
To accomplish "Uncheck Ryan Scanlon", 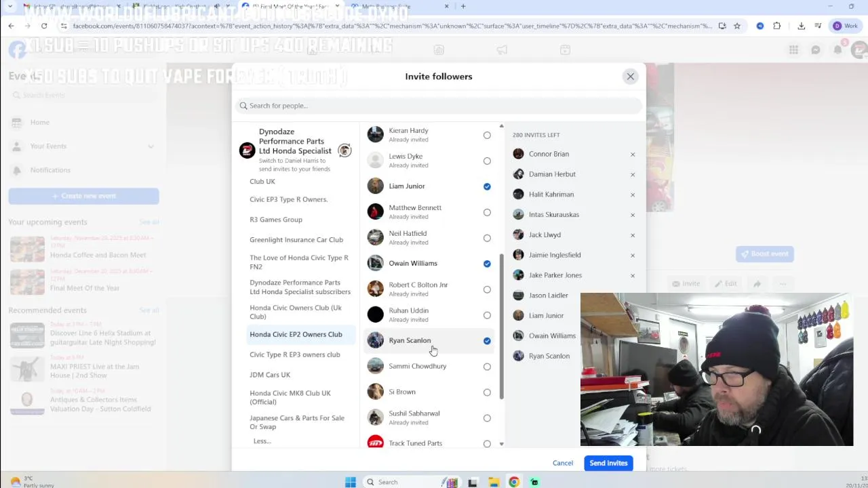I will pyautogui.click(x=487, y=341).
